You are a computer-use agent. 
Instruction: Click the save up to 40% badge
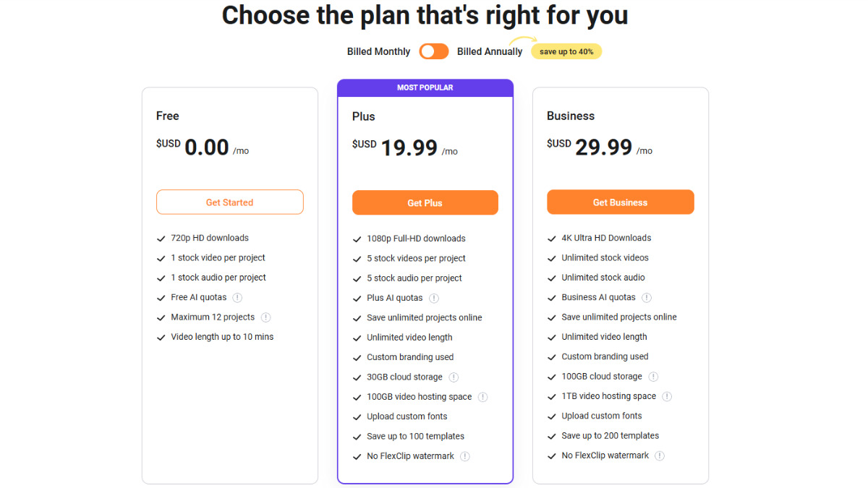[566, 51]
